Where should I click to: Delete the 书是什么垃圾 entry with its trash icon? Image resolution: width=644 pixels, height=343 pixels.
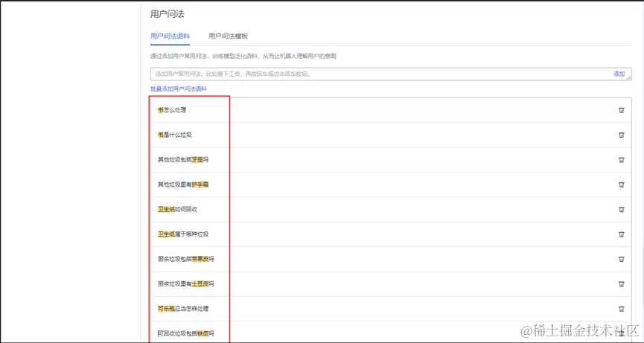click(x=622, y=135)
